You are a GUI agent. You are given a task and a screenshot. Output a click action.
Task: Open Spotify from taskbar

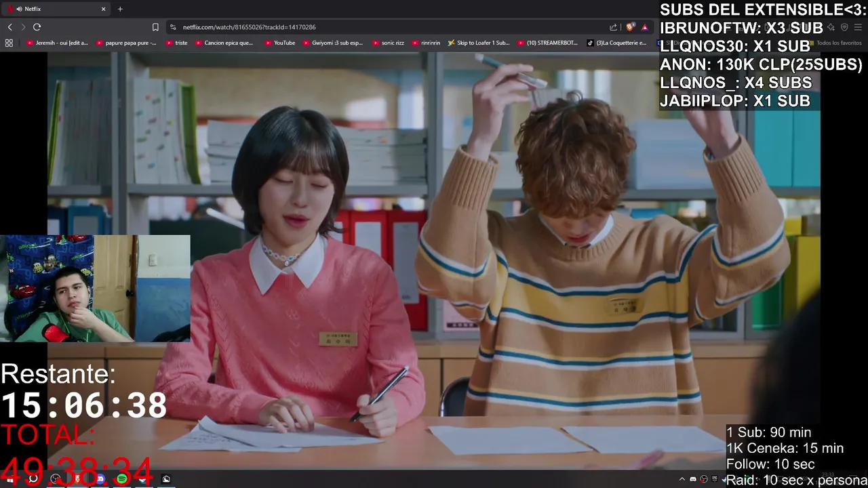point(122,479)
